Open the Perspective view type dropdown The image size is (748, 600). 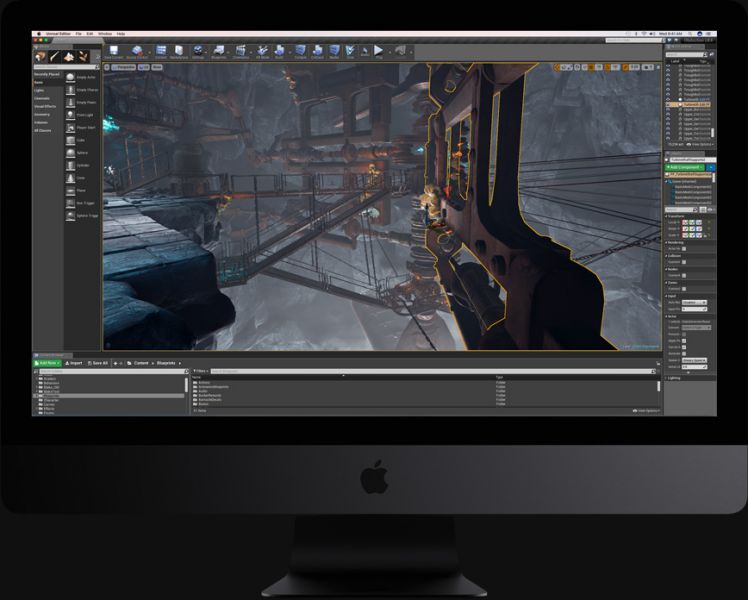point(124,67)
